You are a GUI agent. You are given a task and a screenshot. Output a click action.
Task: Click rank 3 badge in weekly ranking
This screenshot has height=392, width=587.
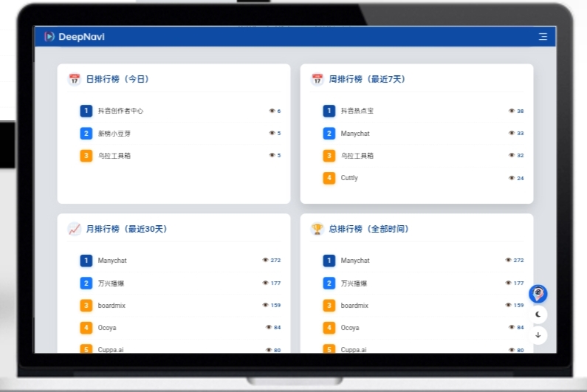329,155
